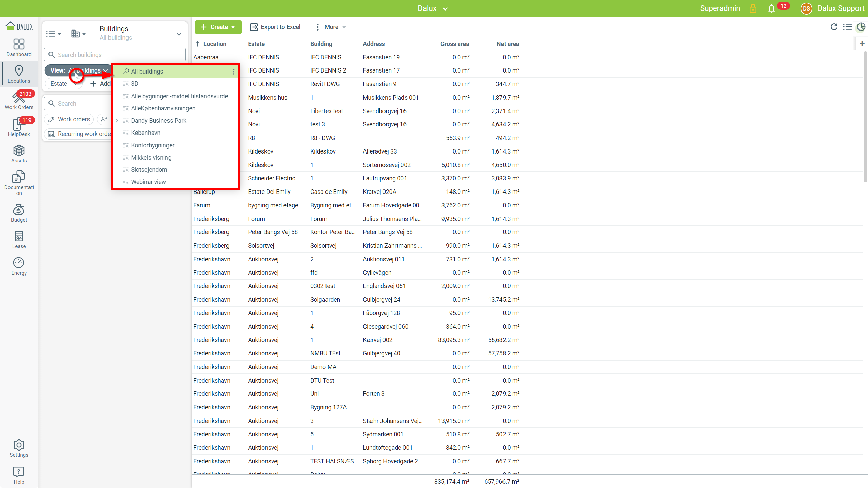Click the Superadmin label
This screenshot has width=868, height=488.
720,8
